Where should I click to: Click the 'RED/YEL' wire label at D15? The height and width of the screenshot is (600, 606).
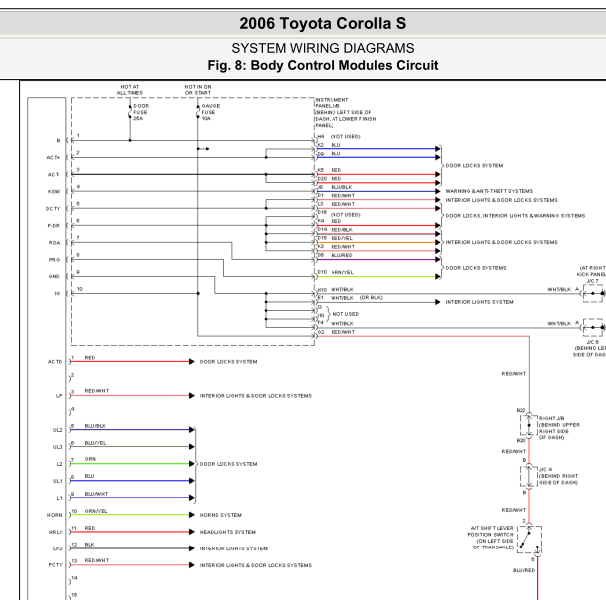click(x=342, y=238)
